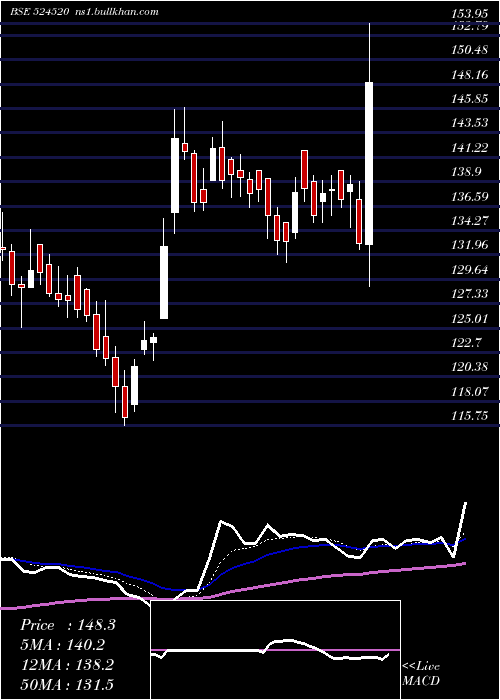Screen dimensions: 500x700
Task: Select the 153.95 price axis label
Action: 470,15
